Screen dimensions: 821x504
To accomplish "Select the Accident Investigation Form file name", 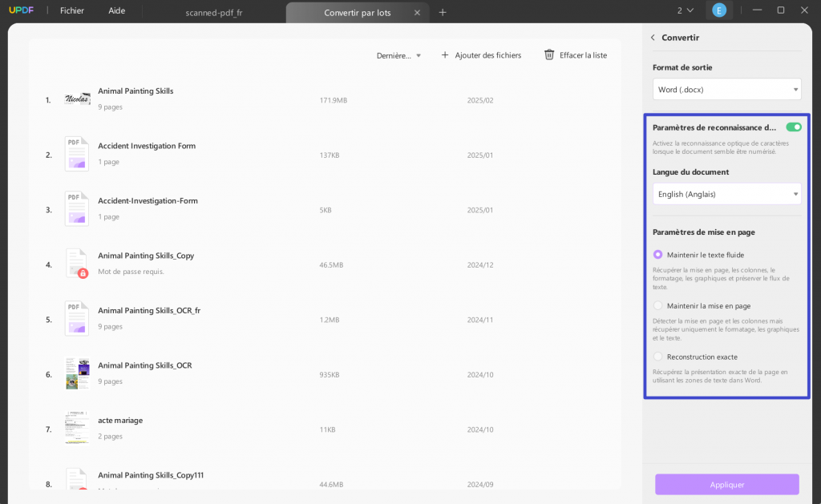I will [x=147, y=146].
